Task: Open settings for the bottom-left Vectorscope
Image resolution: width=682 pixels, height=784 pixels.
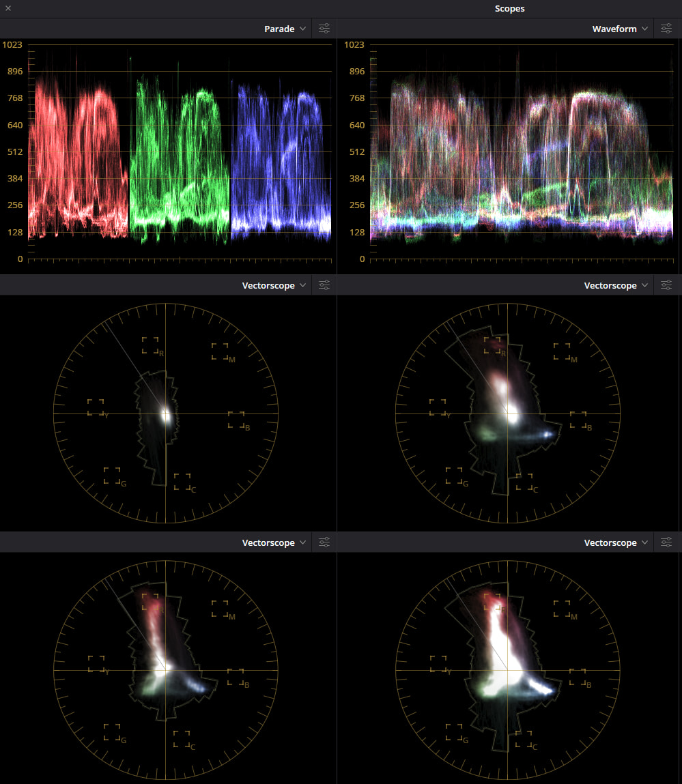Action: coord(324,542)
